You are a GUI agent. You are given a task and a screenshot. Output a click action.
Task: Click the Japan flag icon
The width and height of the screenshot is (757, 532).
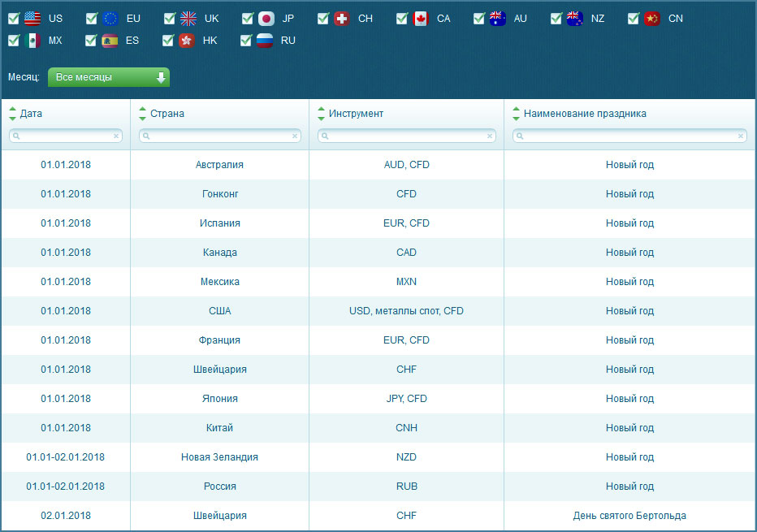click(266, 18)
